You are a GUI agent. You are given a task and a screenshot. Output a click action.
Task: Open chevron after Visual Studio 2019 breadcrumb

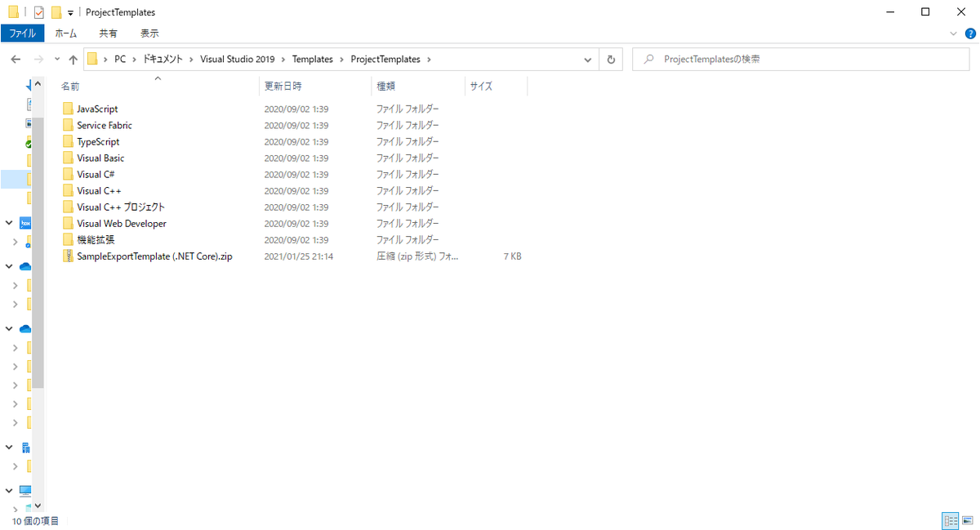(x=284, y=60)
